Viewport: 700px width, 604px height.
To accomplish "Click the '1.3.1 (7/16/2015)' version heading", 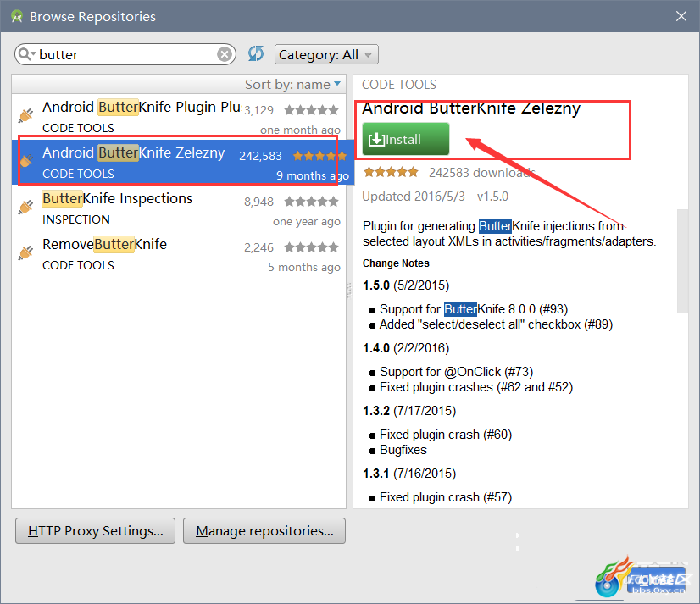I will pos(409,474).
